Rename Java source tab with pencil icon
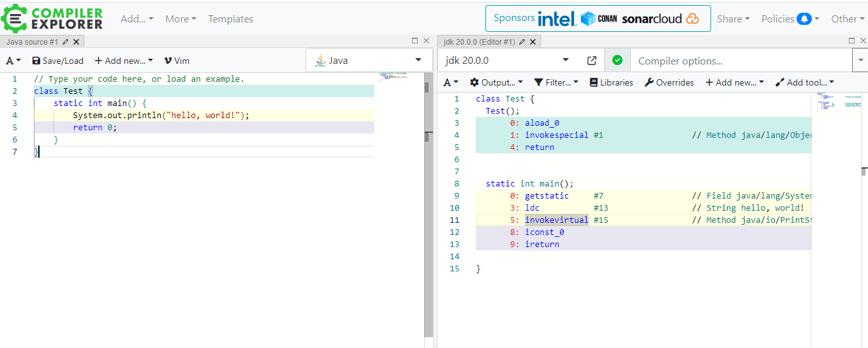868x348 pixels. pos(65,42)
